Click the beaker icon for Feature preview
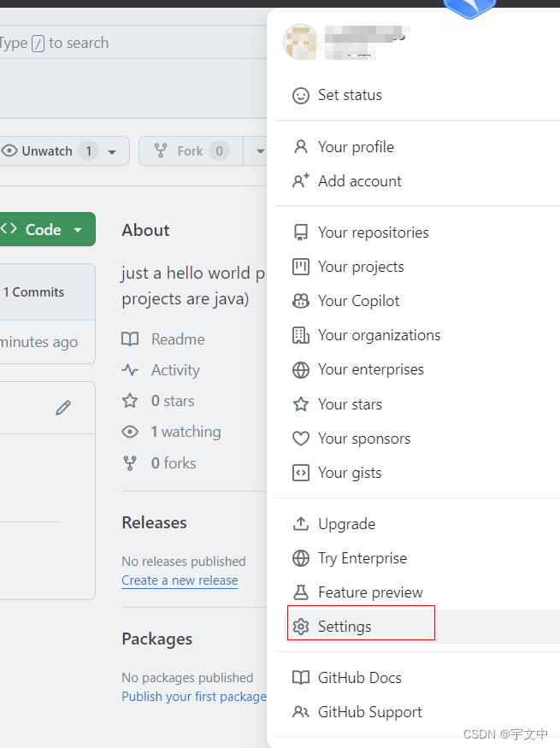This screenshot has width=560, height=748. [x=300, y=592]
